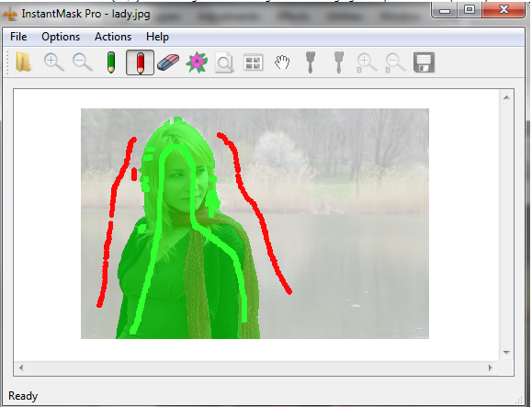Click the first grayed brush tool icon

click(311, 62)
